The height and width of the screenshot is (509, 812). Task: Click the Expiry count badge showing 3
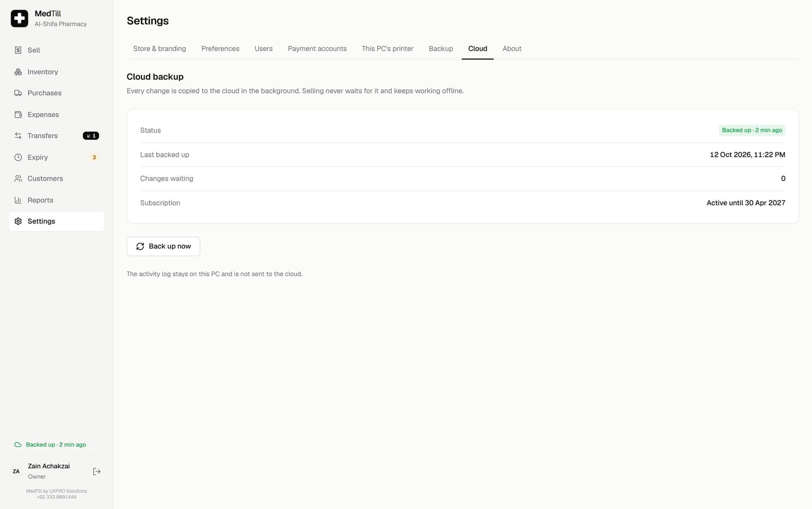[94, 157]
